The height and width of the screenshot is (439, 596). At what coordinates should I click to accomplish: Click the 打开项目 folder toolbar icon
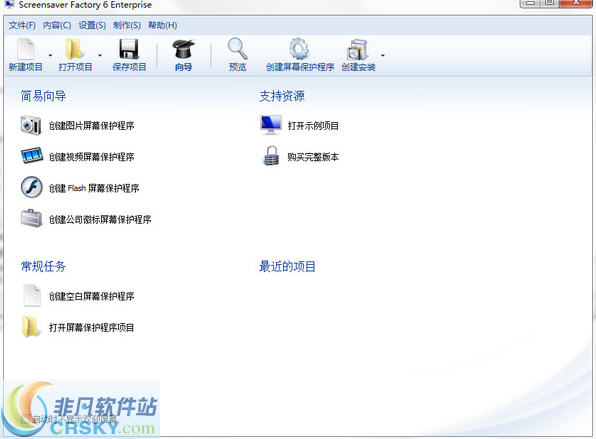75,49
